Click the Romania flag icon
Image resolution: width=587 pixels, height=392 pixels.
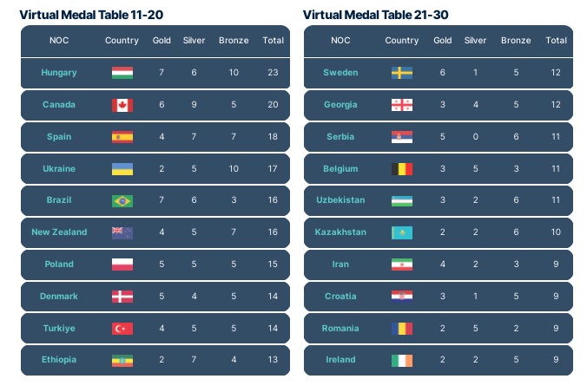401,328
